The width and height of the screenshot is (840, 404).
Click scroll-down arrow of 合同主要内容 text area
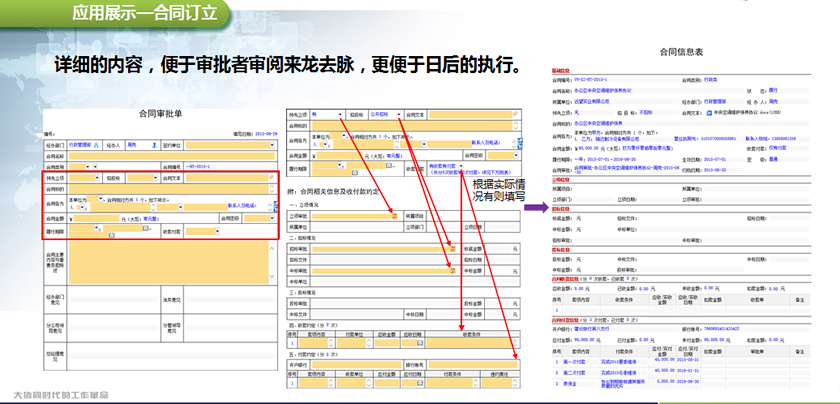pos(272,276)
